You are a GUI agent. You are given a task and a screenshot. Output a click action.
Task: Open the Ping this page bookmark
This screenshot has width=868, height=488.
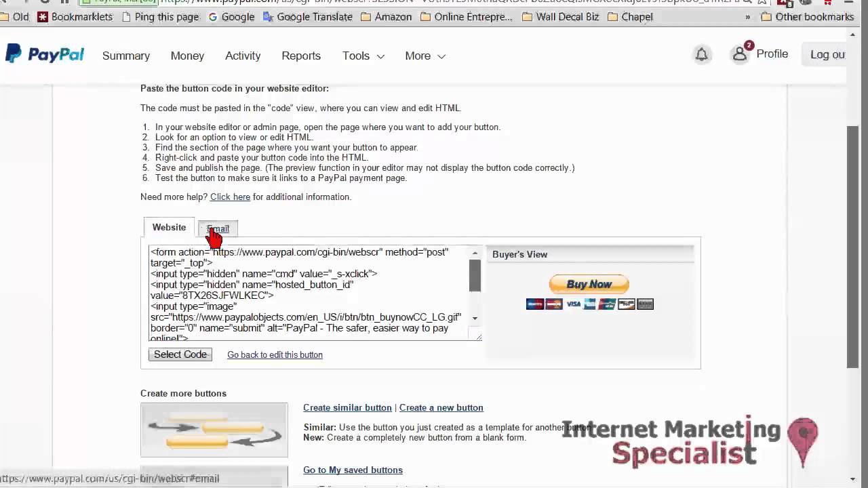(x=160, y=16)
